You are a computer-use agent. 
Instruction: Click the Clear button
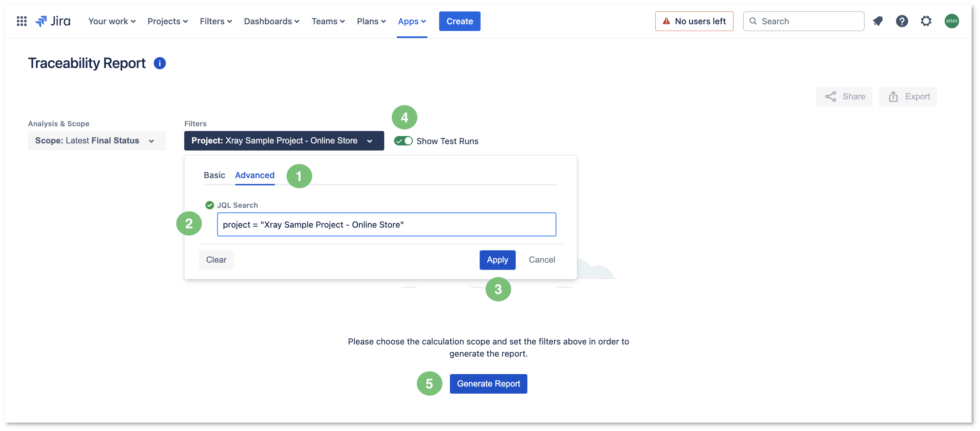216,260
